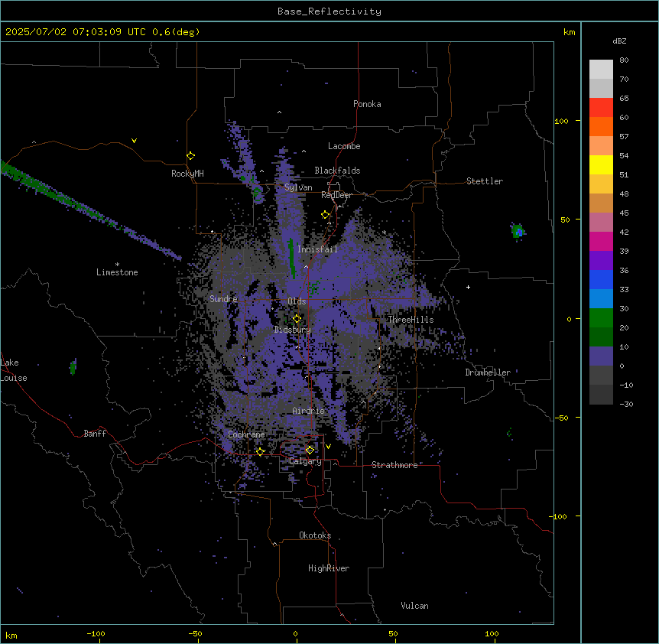
Task: Click the green-blue echo cell east of Stettler
Action: click(518, 231)
